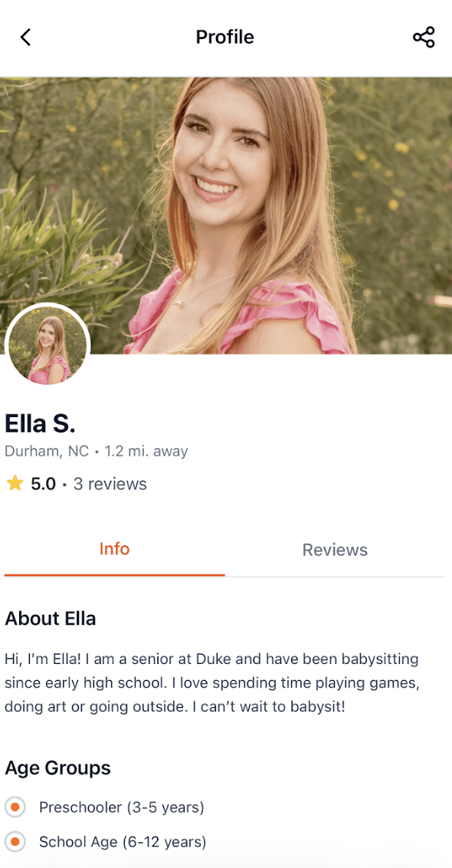Click the School Age (6-12 years) label text
The width and height of the screenshot is (452, 868).
click(123, 842)
